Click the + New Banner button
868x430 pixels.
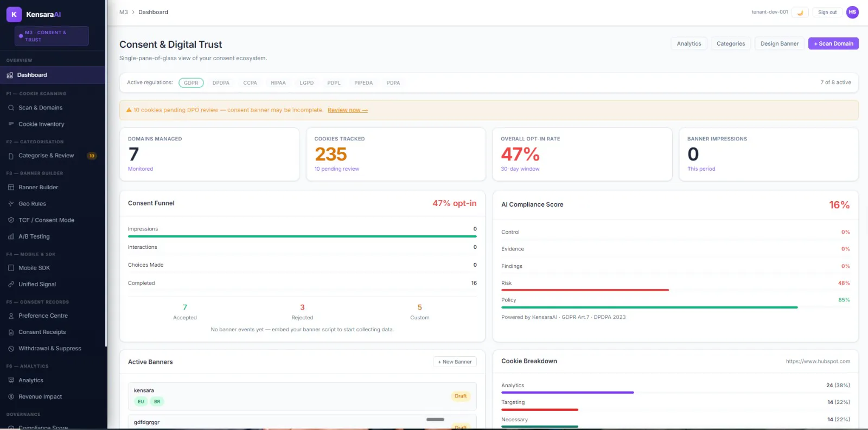coord(455,362)
